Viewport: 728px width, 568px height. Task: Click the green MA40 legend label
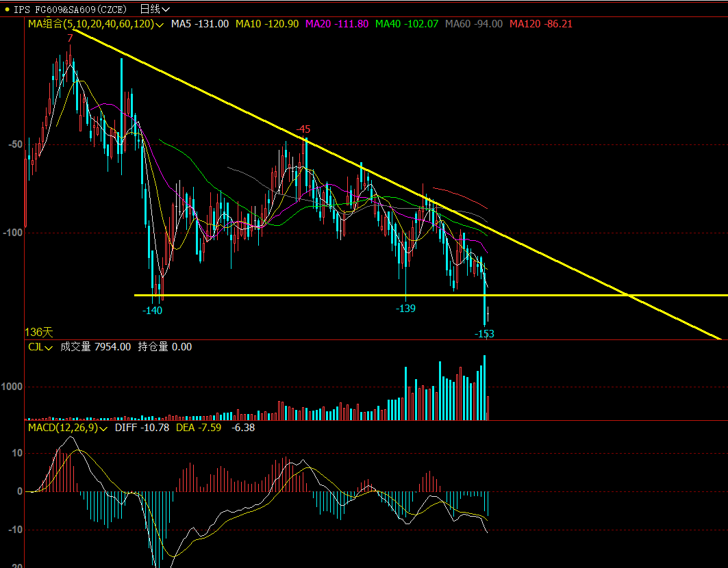pyautogui.click(x=405, y=24)
